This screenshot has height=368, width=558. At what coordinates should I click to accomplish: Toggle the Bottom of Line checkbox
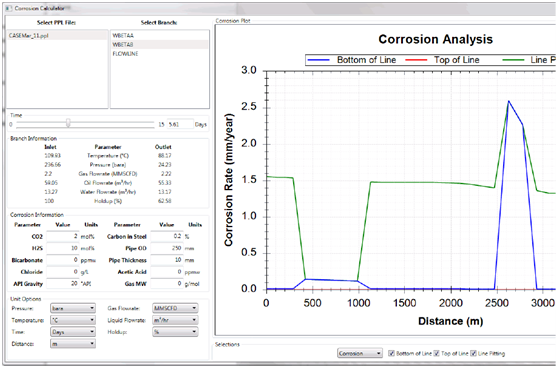pos(391,353)
